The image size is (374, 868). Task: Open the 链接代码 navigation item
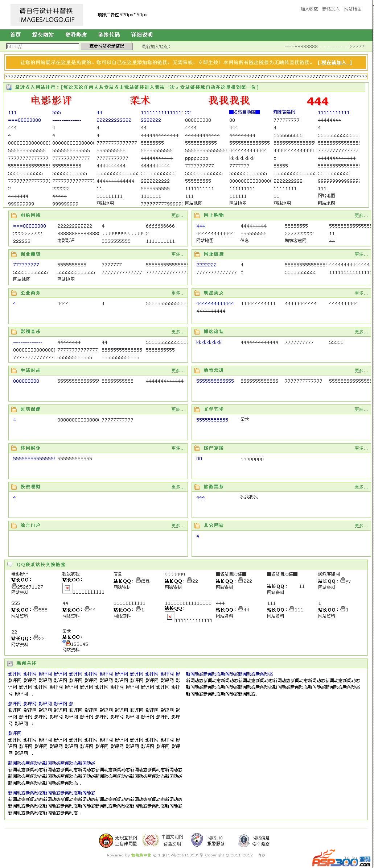point(109,35)
